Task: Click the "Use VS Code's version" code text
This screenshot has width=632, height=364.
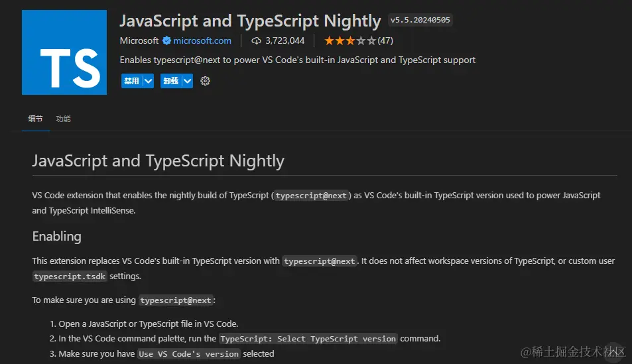Action: 188,354
